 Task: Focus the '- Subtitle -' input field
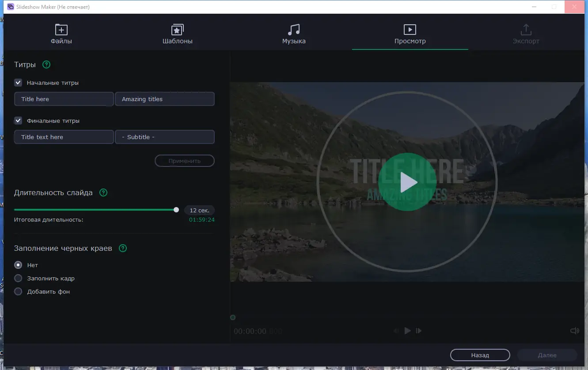pyautogui.click(x=165, y=137)
